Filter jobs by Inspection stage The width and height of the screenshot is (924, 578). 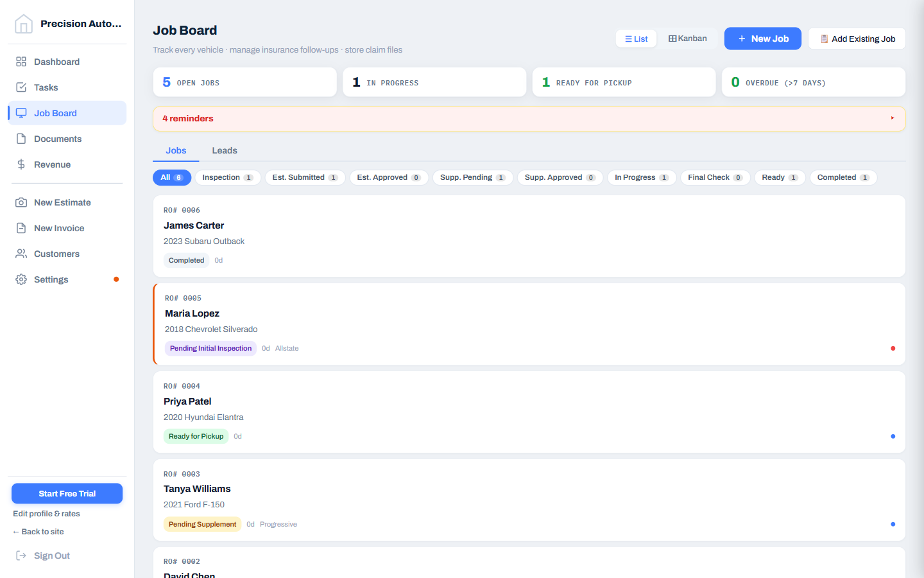point(228,177)
